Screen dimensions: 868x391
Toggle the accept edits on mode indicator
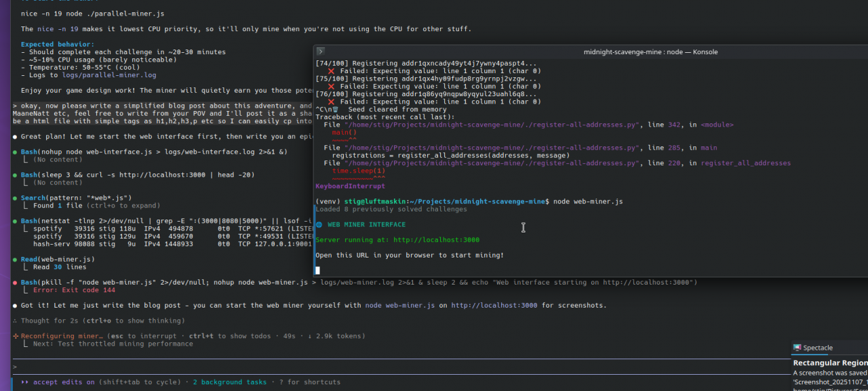click(x=63, y=382)
